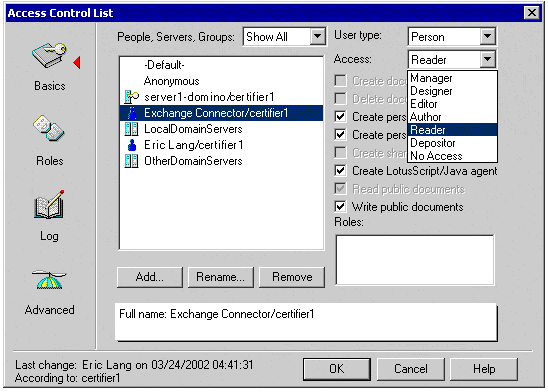Choose Depositor from the Access list
This screenshot has height=392, width=548.
point(452,143)
